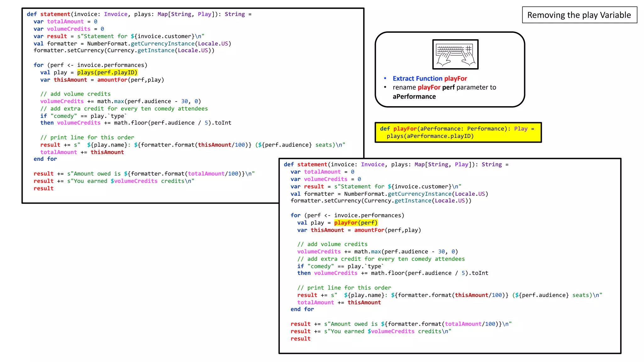Click final 'result' line in right code block
This screenshot has height=362, width=644.
300,339
